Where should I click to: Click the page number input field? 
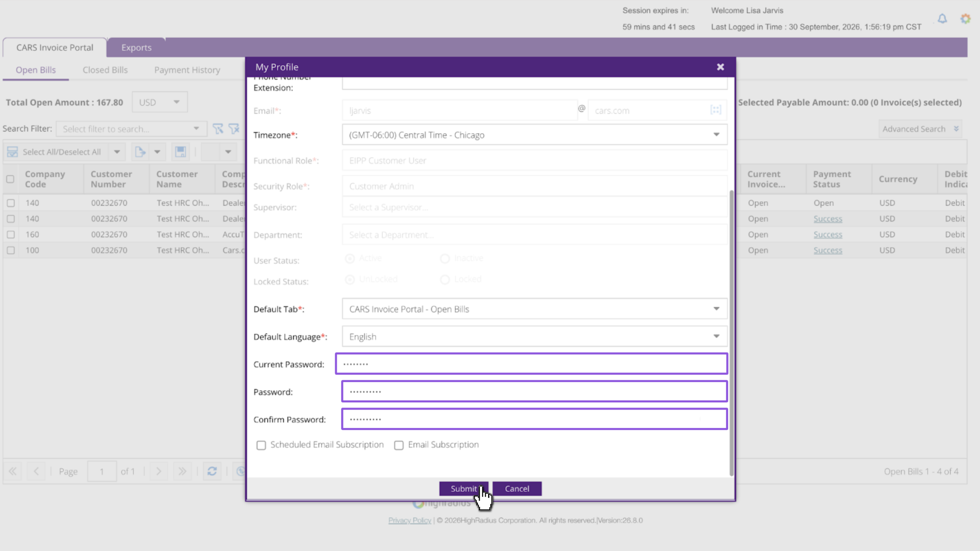tap(102, 471)
